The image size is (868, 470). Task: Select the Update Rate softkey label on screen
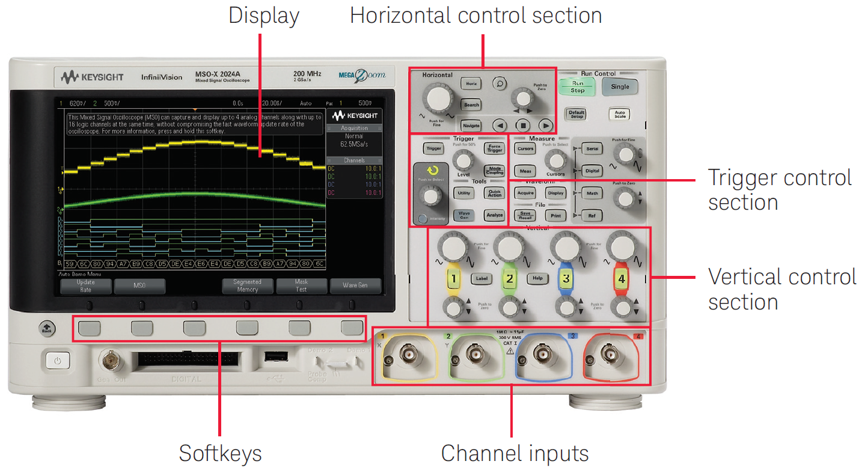[x=85, y=285]
